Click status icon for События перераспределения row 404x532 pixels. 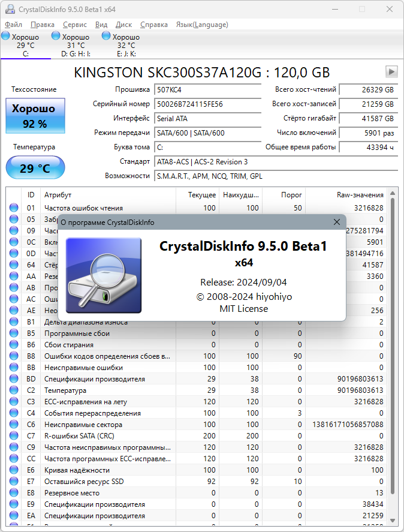14,413
